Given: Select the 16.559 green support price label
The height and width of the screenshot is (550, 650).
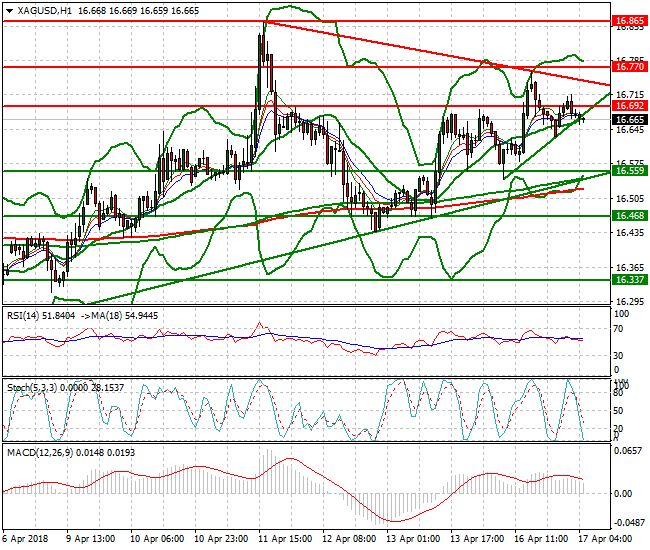Looking at the screenshot, I should point(630,171).
